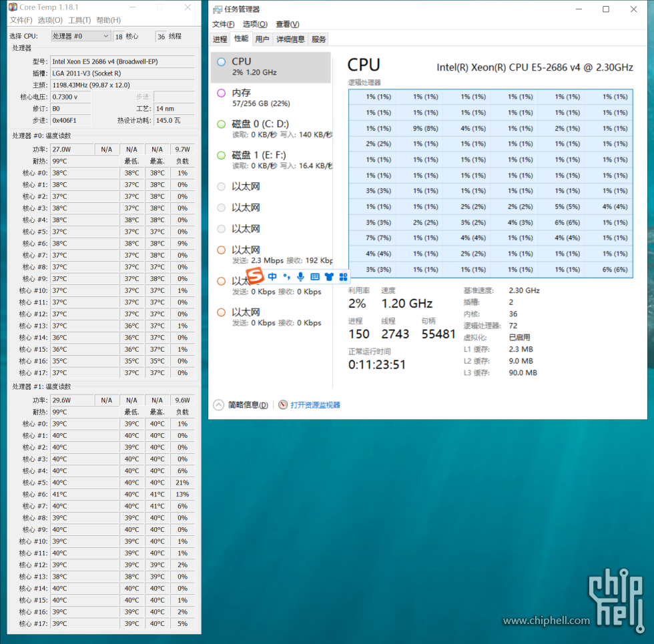The height and width of the screenshot is (644, 654).
Task: Click the 功率 value 27.0W for processor #0
Action: [72, 149]
